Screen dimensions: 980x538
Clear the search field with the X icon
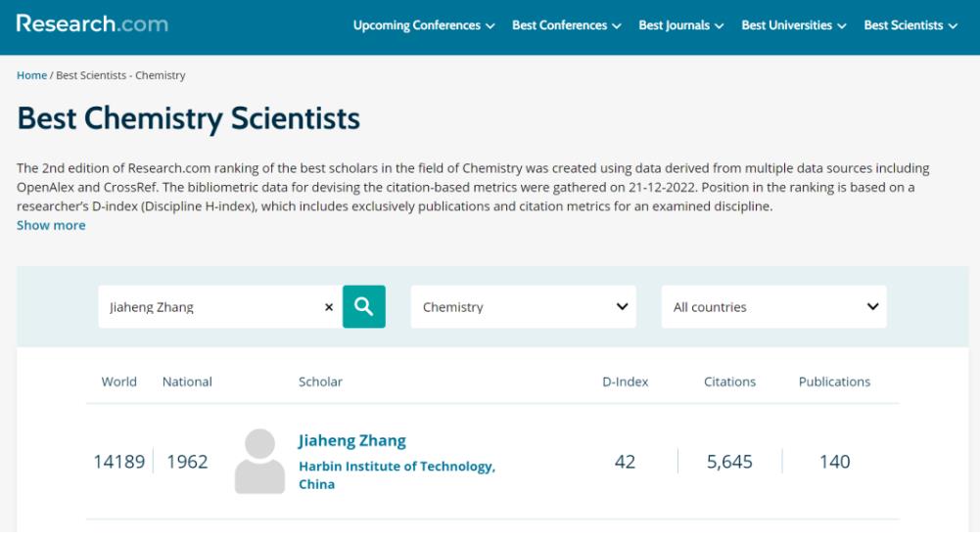pos(328,307)
